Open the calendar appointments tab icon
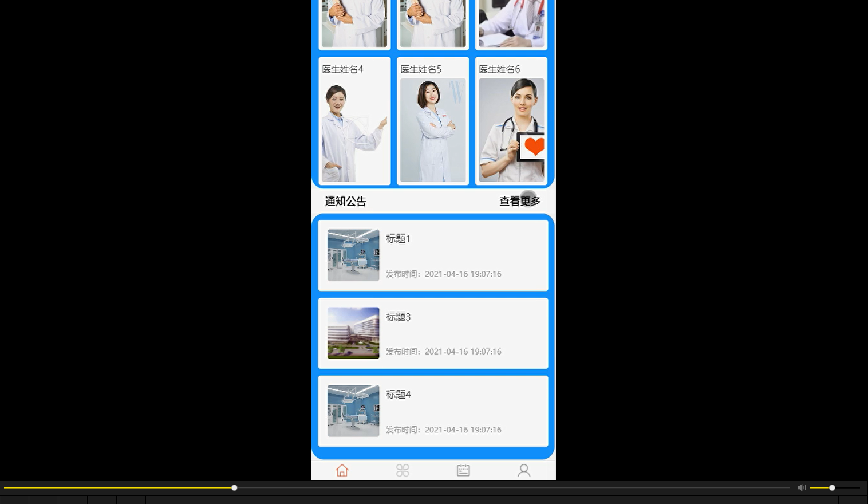The height and width of the screenshot is (504, 868). [463, 470]
